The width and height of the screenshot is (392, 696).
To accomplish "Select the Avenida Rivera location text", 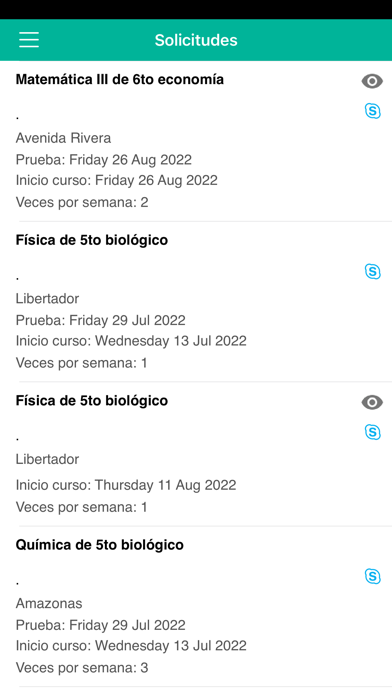I will tap(63, 138).
